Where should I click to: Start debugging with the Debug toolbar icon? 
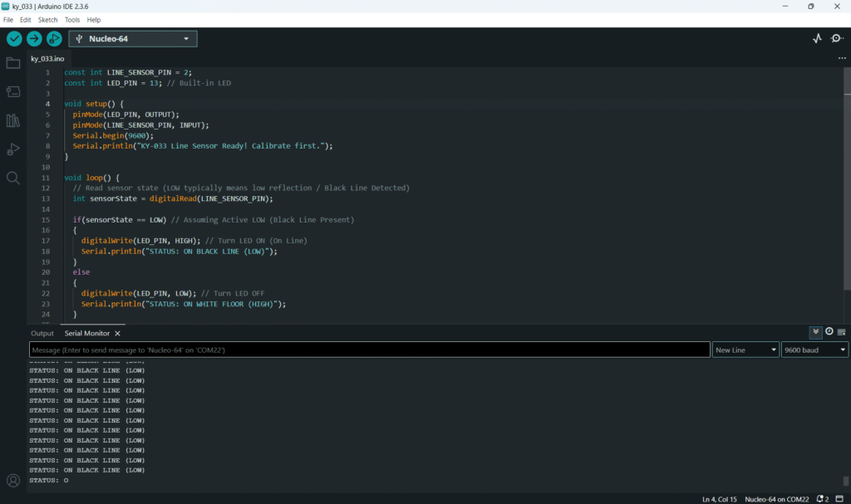click(54, 39)
